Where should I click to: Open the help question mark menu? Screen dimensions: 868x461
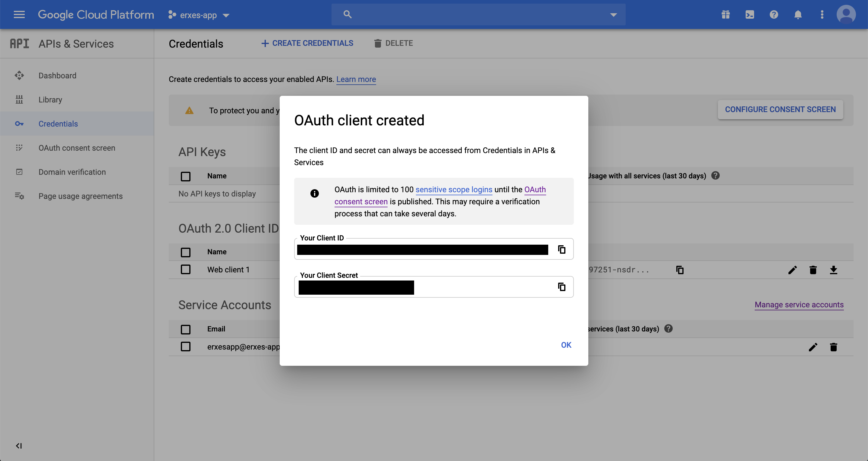774,14
